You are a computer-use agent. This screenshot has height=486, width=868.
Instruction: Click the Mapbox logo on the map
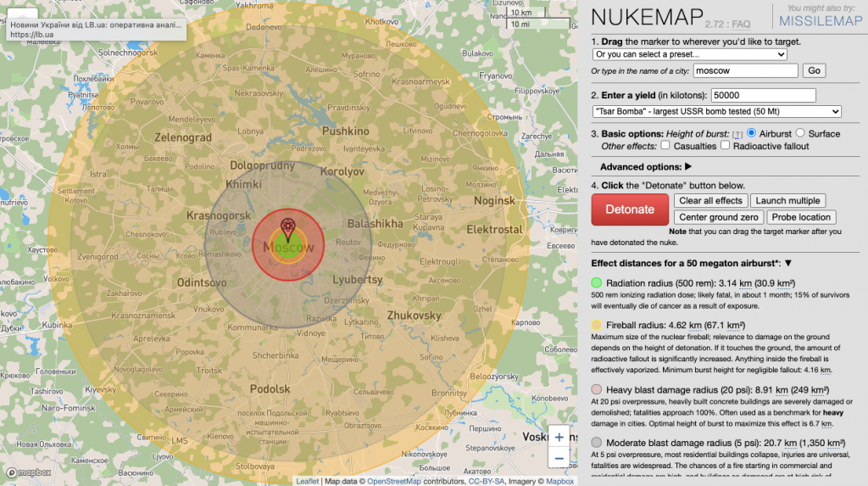click(x=29, y=472)
